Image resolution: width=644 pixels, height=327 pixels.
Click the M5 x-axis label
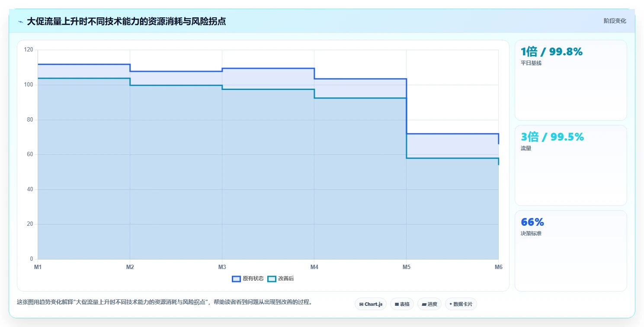407,267
